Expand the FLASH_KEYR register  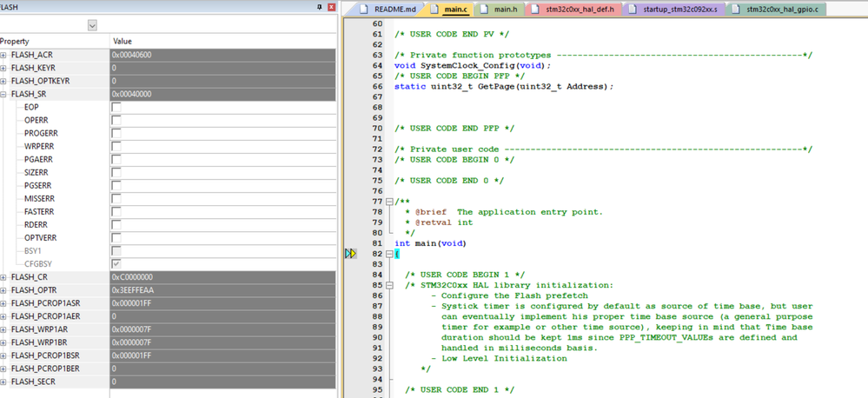(3, 68)
